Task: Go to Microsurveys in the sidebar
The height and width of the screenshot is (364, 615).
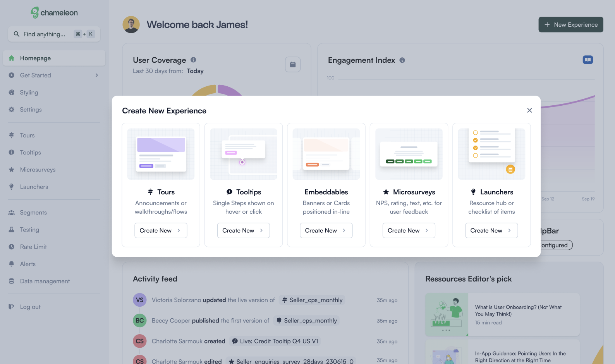Action: click(x=38, y=170)
